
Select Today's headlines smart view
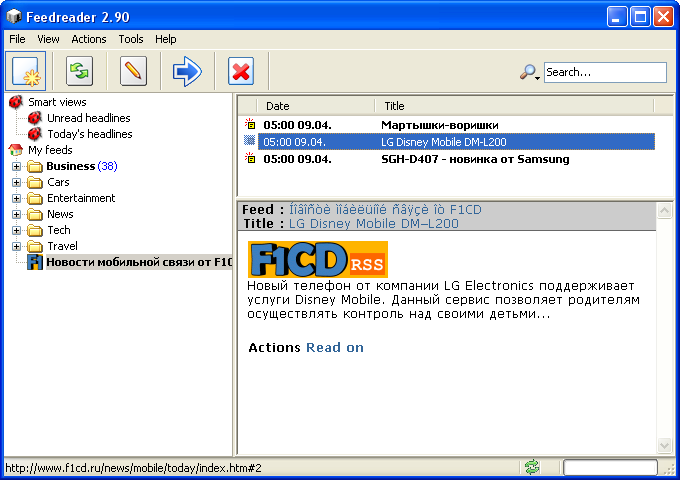pos(90,134)
